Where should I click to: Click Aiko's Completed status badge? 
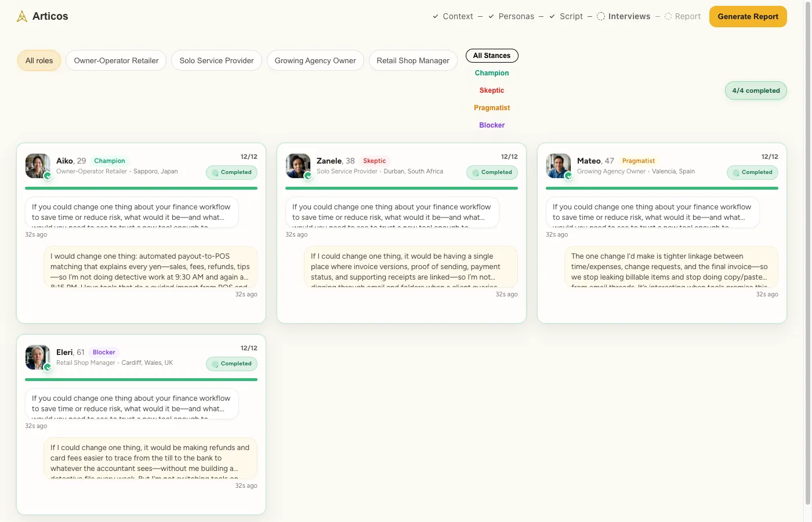click(x=231, y=172)
